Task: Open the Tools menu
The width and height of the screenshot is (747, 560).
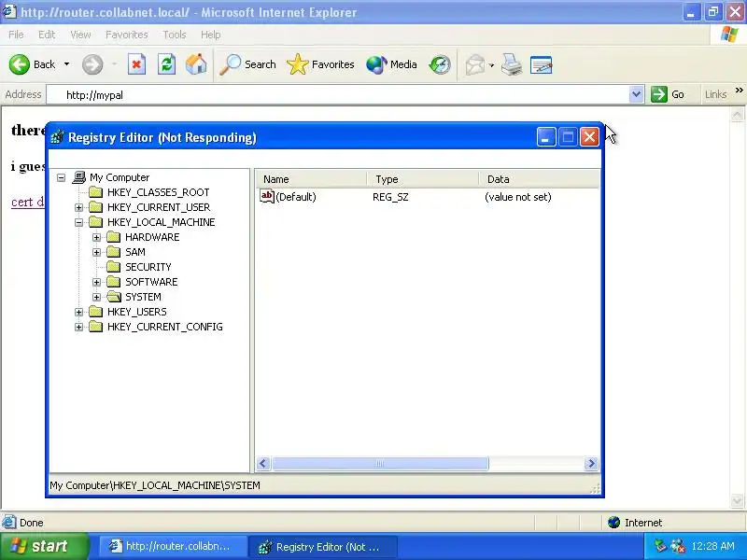Action: pyautogui.click(x=175, y=35)
